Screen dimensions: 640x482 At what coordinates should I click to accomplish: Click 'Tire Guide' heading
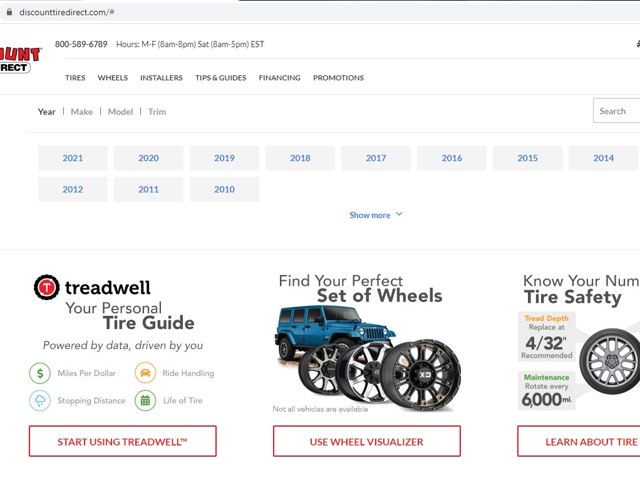pos(149,323)
